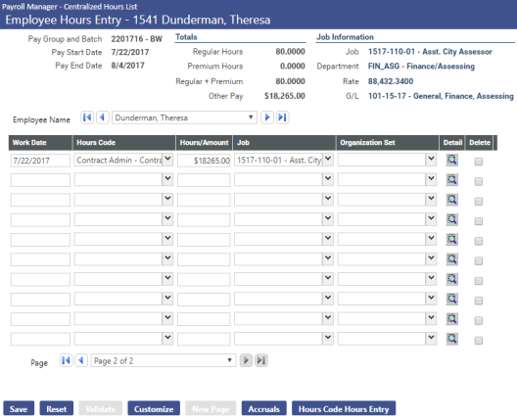Go to previous employee arrow
This screenshot has width=517, height=420.
(103, 117)
